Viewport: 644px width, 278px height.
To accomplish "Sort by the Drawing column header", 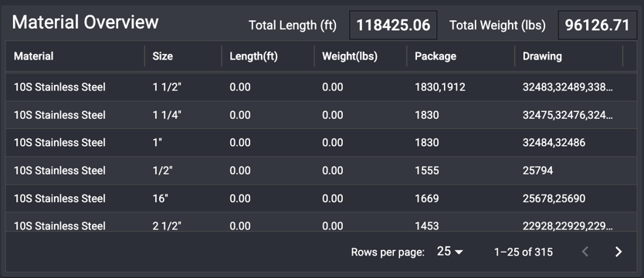I will point(542,56).
